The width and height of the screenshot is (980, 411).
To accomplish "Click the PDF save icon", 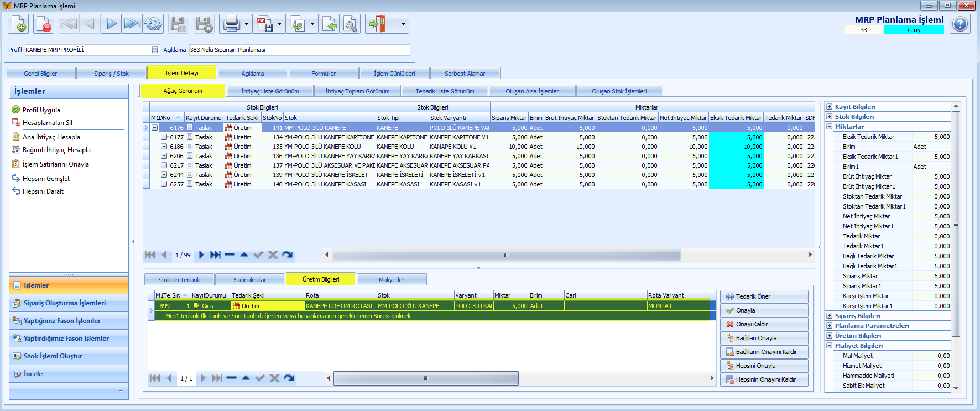I will (265, 24).
